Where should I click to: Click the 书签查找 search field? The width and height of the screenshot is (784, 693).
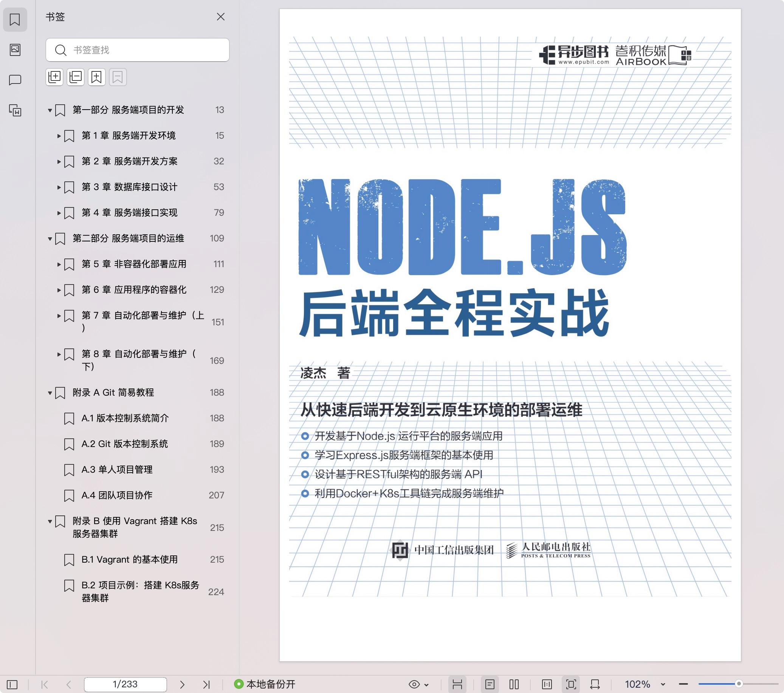coord(137,50)
